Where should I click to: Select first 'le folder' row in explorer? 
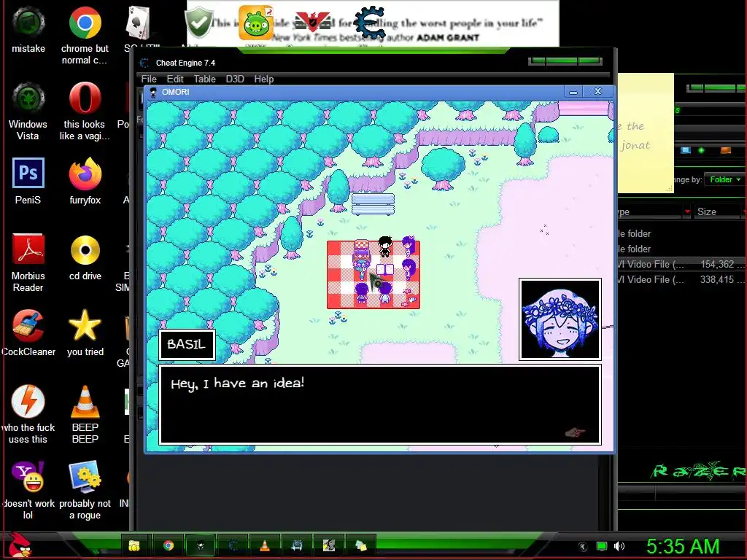tap(682, 234)
